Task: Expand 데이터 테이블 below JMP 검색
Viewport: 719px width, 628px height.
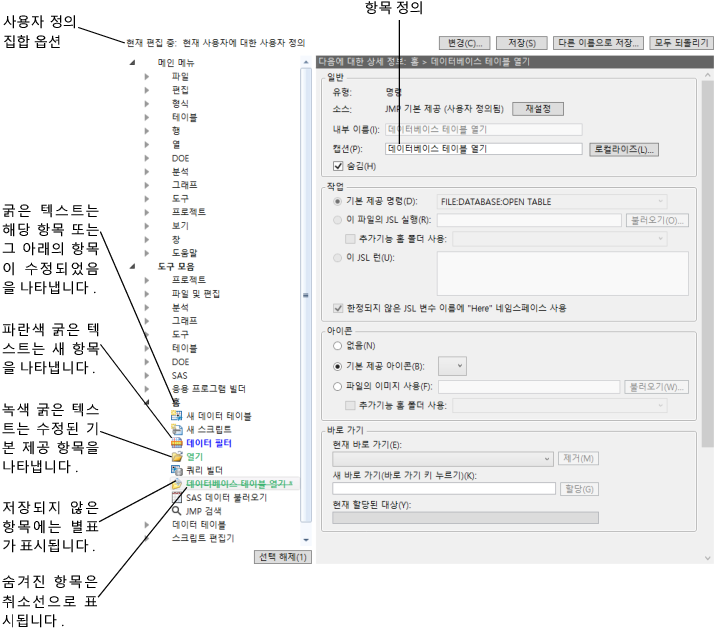Action: 147,524
